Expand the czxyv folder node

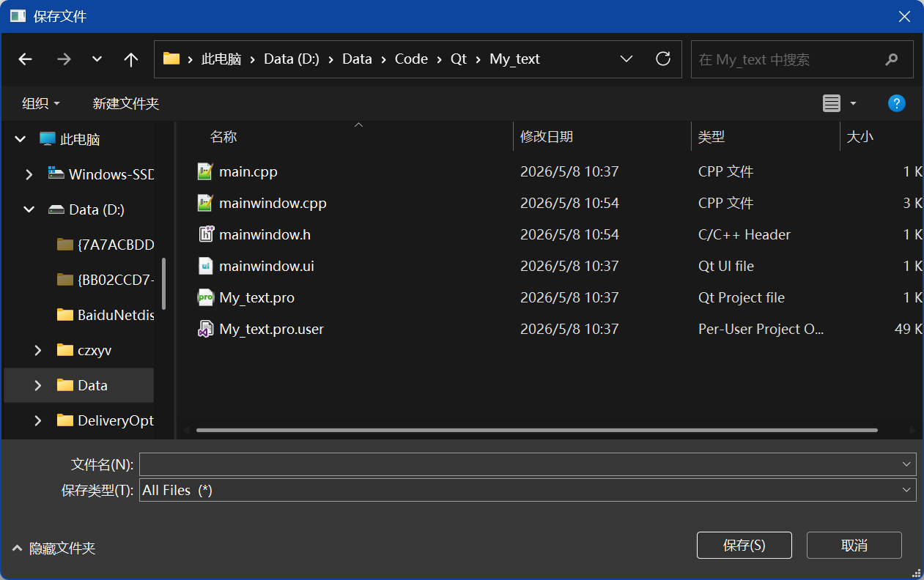(38, 350)
